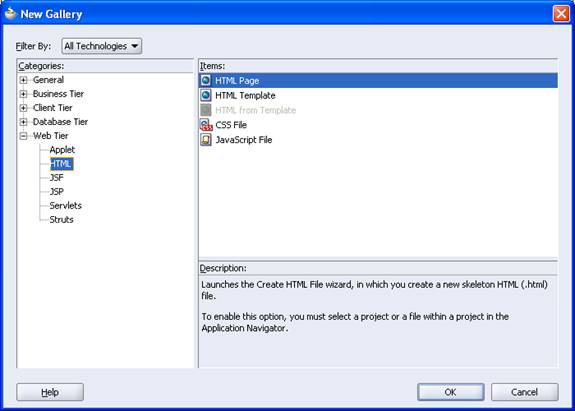Expand the General category node

point(23,80)
